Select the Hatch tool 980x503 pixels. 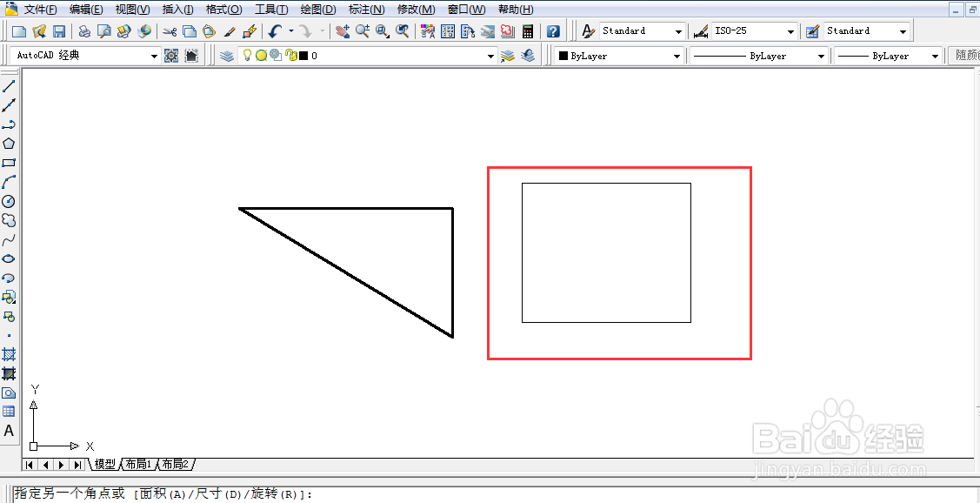tap(9, 354)
